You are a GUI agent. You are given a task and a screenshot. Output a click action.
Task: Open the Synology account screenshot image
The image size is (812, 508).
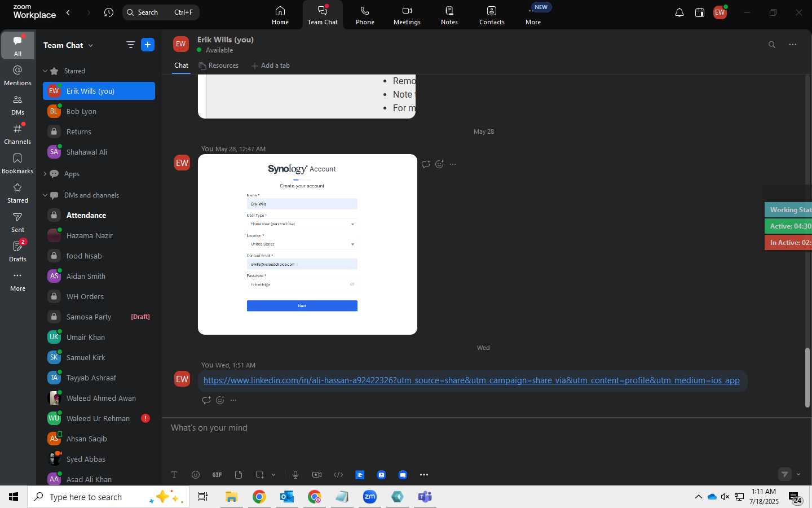click(307, 244)
